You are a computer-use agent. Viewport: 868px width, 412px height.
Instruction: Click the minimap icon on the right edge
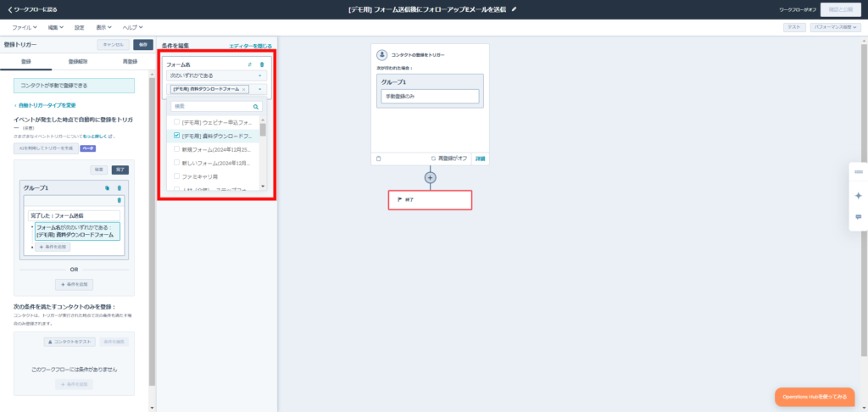(x=859, y=171)
